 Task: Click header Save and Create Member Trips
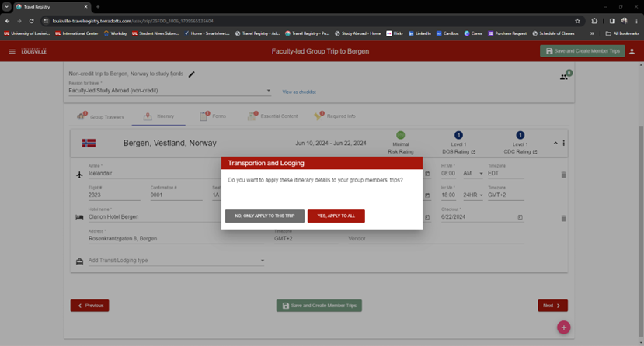click(x=583, y=51)
